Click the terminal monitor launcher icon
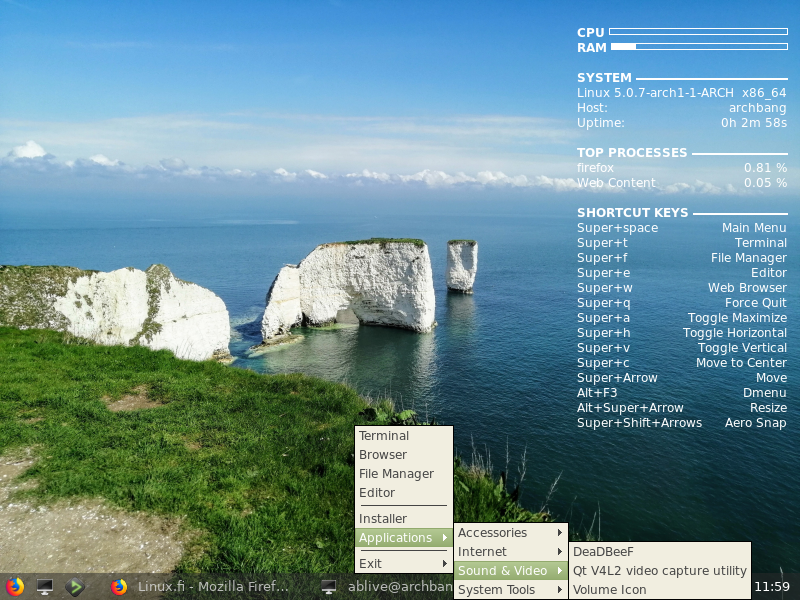The width and height of the screenshot is (800, 600). [x=44, y=587]
